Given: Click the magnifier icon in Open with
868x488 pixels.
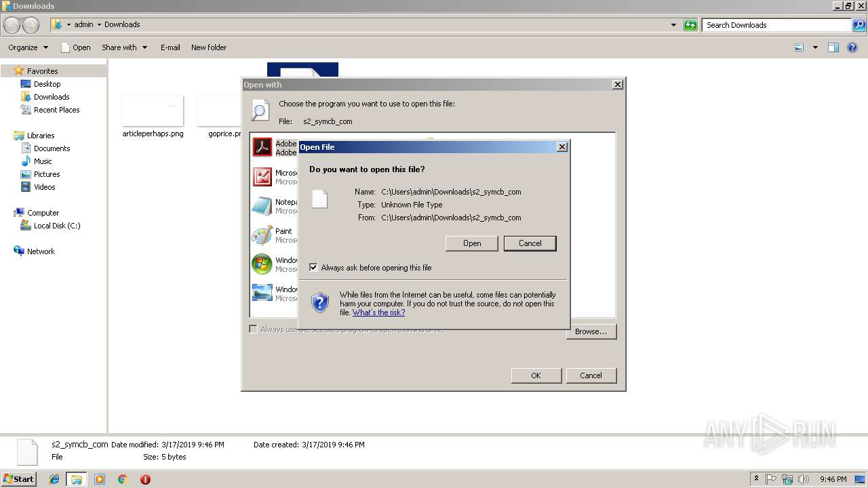Looking at the screenshot, I should (260, 110).
